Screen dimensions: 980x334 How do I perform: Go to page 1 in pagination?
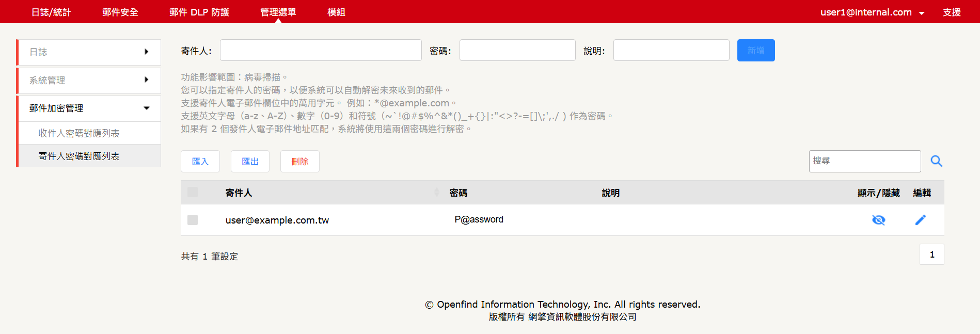click(932, 255)
